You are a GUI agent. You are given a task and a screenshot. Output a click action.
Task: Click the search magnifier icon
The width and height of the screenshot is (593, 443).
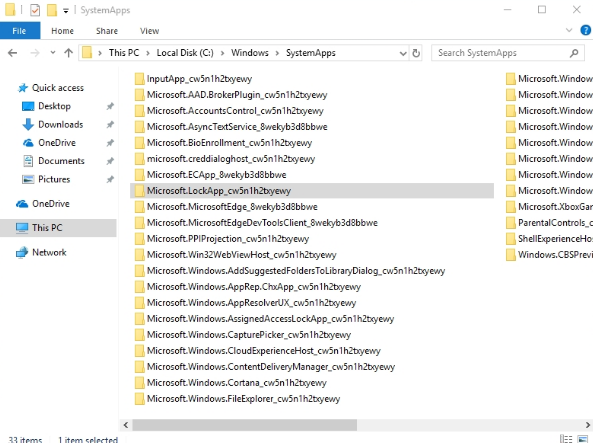[574, 53]
